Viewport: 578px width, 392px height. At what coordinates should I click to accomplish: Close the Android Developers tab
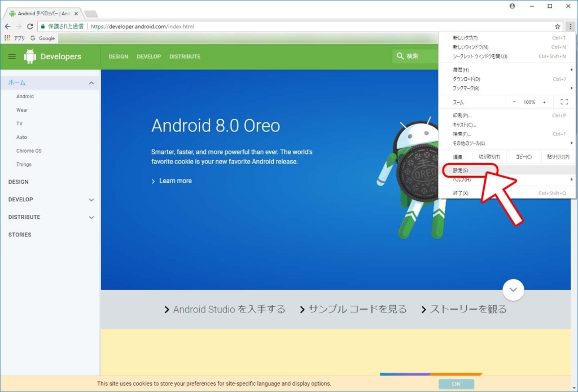point(76,14)
